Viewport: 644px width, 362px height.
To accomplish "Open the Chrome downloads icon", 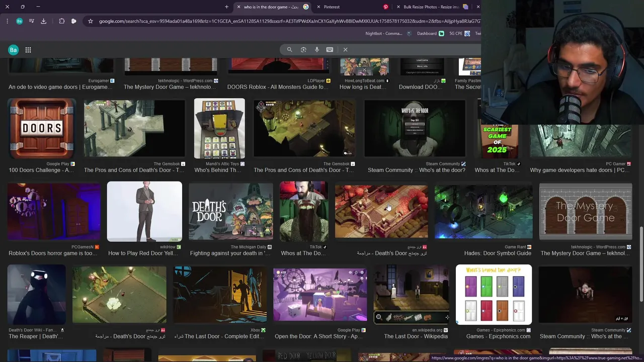I will coord(43,21).
